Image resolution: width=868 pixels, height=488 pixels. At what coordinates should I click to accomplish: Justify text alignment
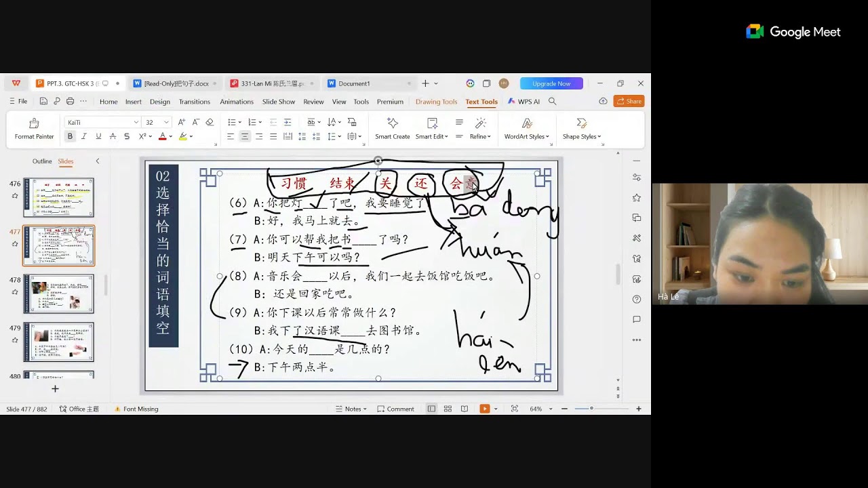[273, 136]
